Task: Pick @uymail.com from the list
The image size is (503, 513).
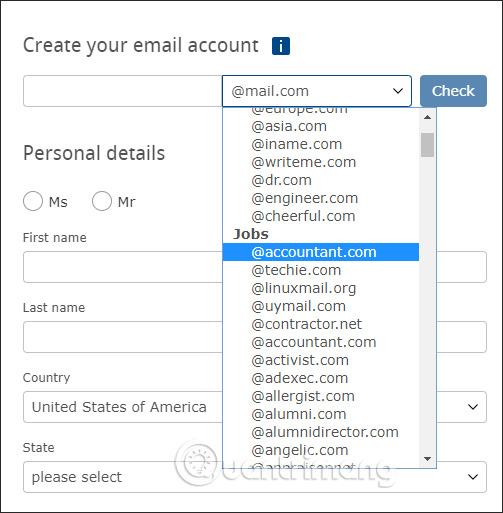Action: pos(321,306)
